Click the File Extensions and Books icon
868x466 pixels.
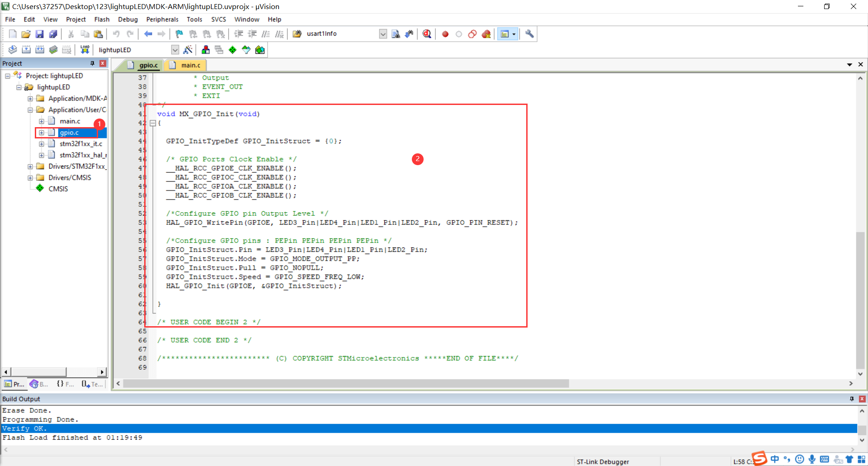point(206,50)
